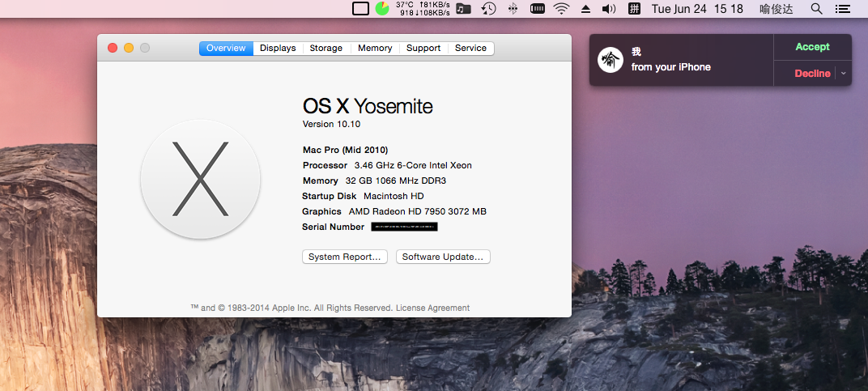Open the green pie activity monitor icon
The height and width of the screenshot is (391, 868).
(x=382, y=8)
